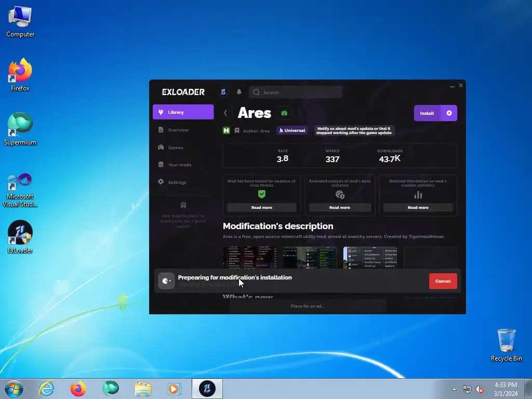This screenshot has height=399, width=532.
Task: Read more about bans statistics
Action: click(x=340, y=207)
